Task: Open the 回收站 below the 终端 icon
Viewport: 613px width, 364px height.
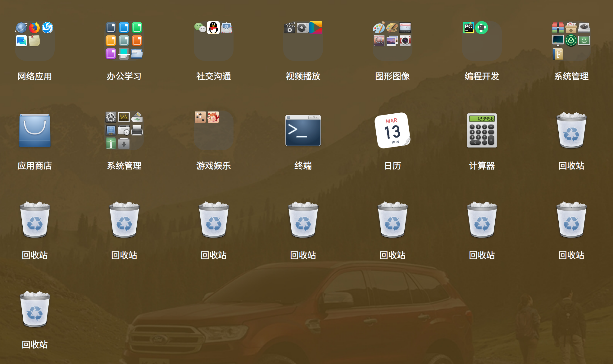Action: 303,220
